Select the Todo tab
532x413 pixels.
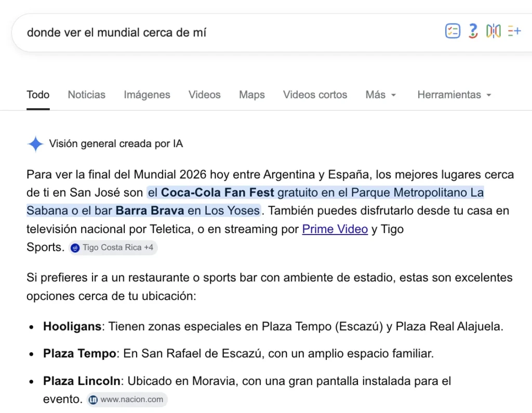click(38, 95)
